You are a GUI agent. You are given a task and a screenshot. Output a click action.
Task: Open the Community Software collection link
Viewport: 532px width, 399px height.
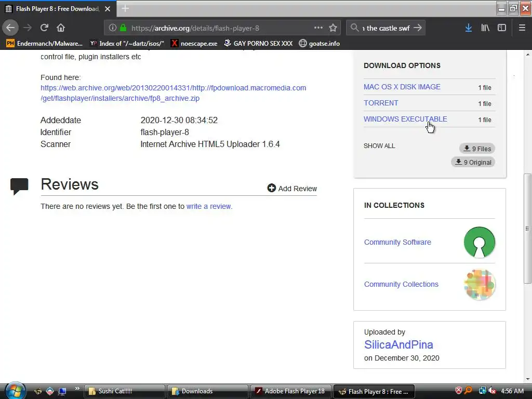tap(397, 242)
